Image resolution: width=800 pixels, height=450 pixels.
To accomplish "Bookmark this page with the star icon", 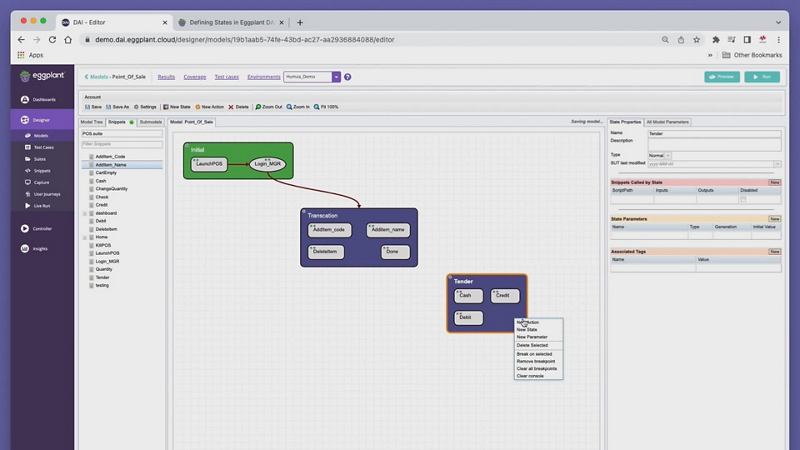I will click(x=696, y=40).
